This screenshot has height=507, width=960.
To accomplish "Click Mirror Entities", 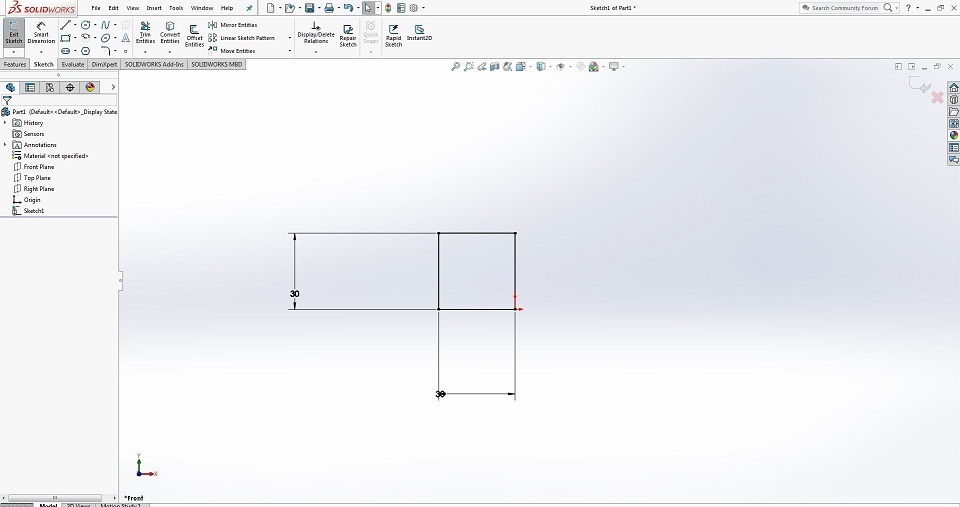I will coord(233,25).
